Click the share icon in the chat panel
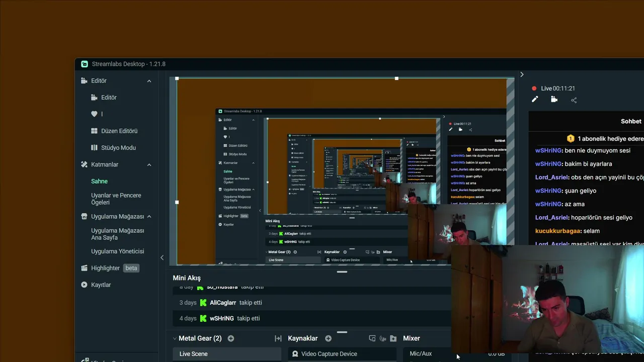This screenshot has height=362, width=644. click(574, 100)
